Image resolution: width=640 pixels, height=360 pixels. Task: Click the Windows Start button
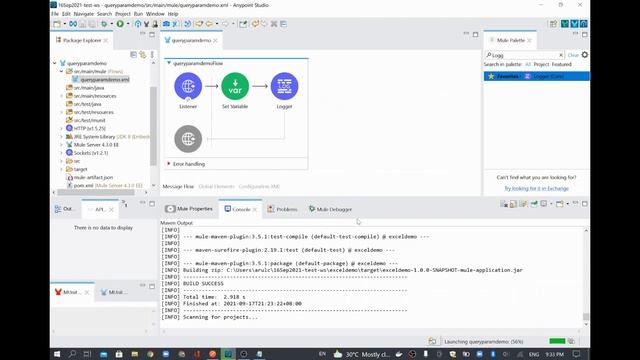[57, 354]
